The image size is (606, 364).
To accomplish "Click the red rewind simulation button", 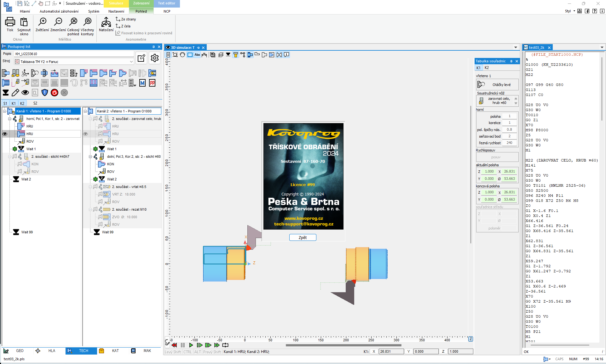I will 174,345.
